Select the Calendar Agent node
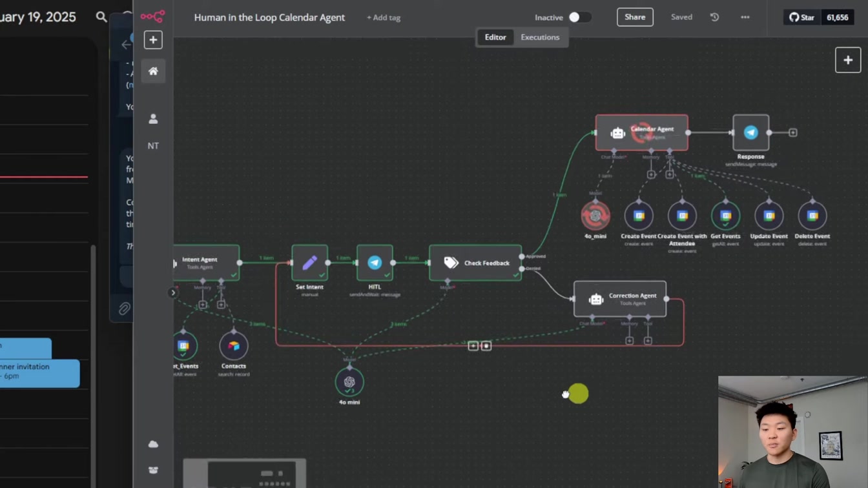 click(x=642, y=132)
